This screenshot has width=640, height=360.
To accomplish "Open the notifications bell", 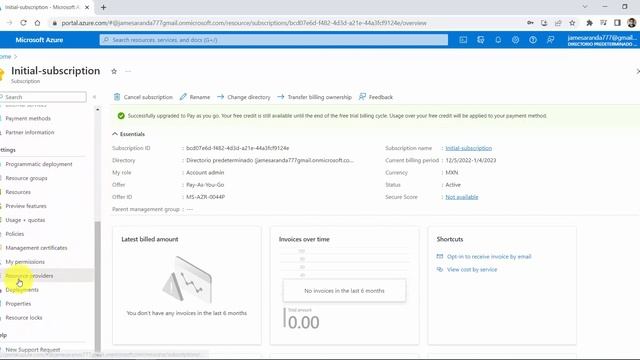I will (x=498, y=40).
